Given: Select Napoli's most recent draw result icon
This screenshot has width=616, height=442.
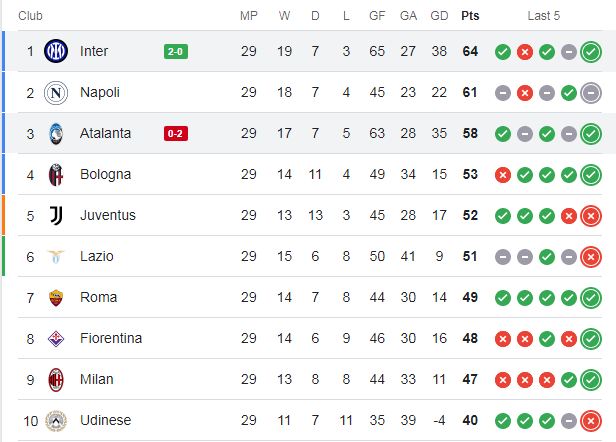Looking at the screenshot, I should (x=591, y=93).
